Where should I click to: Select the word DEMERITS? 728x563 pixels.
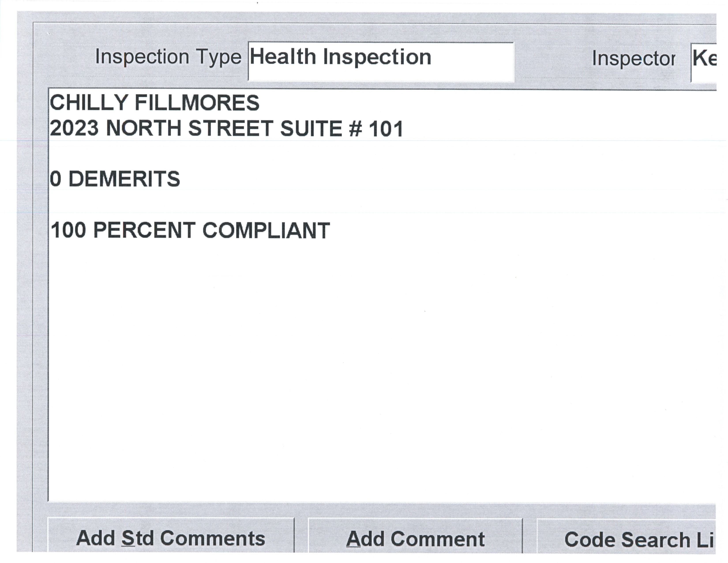tap(124, 179)
